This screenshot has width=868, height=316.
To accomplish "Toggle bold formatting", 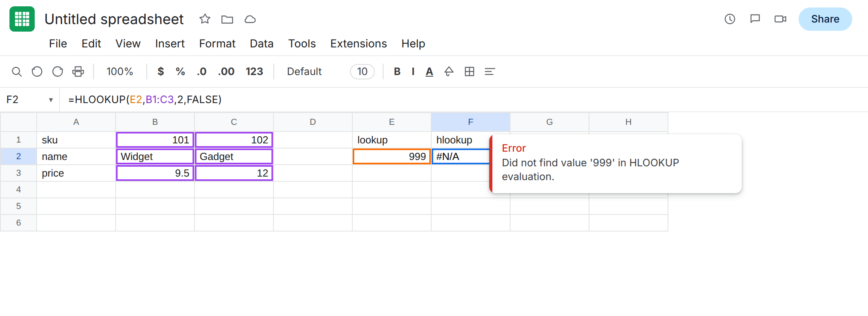I will 397,71.
